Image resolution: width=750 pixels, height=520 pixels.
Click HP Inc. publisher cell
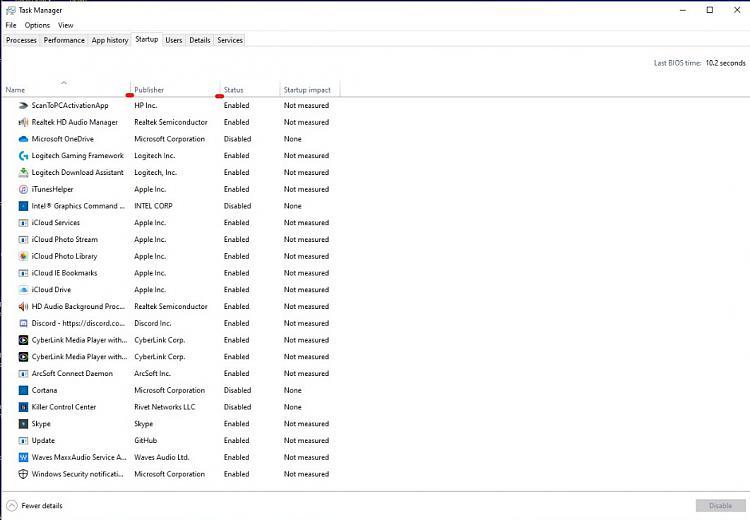click(145, 105)
